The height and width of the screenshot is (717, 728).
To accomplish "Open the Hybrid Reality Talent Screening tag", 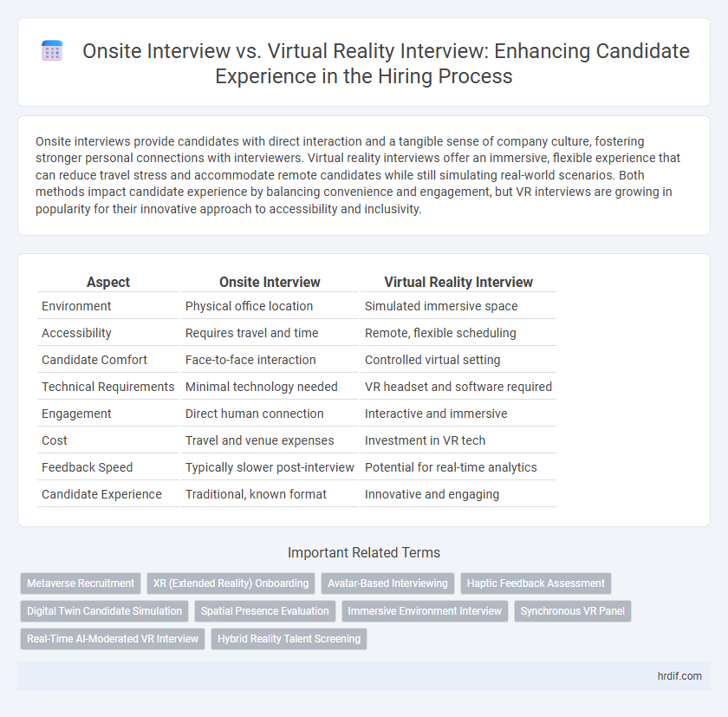I will [x=289, y=639].
